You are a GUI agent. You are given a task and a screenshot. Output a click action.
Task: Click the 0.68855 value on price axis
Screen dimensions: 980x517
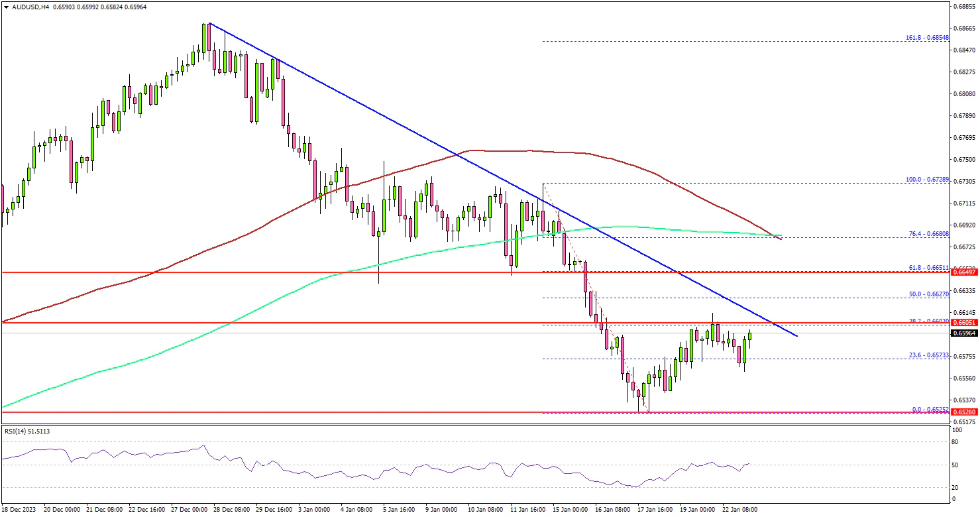click(965, 7)
